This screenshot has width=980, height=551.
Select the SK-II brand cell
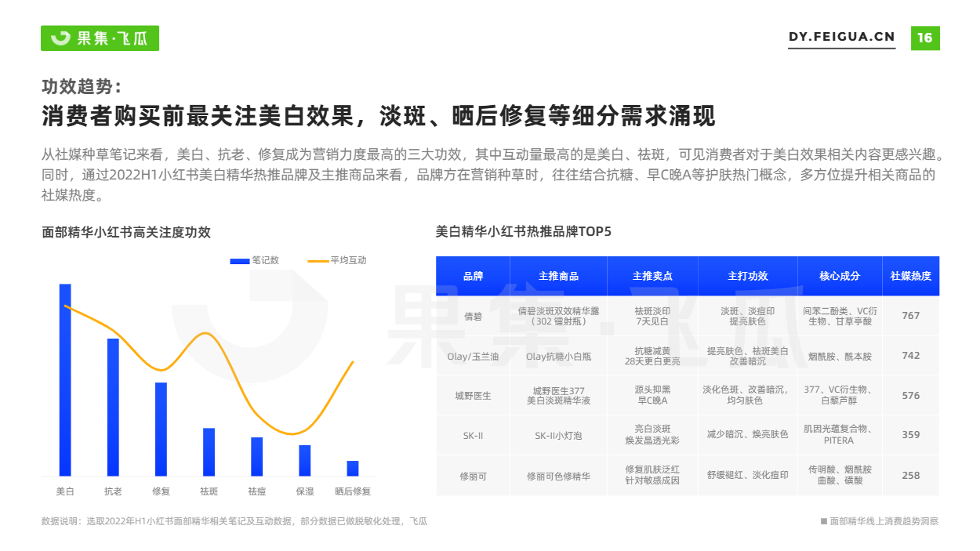tap(473, 435)
